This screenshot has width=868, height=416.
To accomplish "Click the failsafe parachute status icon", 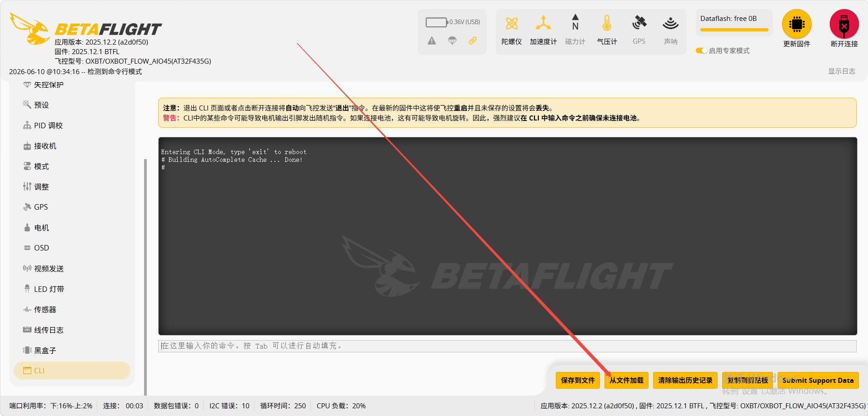I will pos(452,41).
